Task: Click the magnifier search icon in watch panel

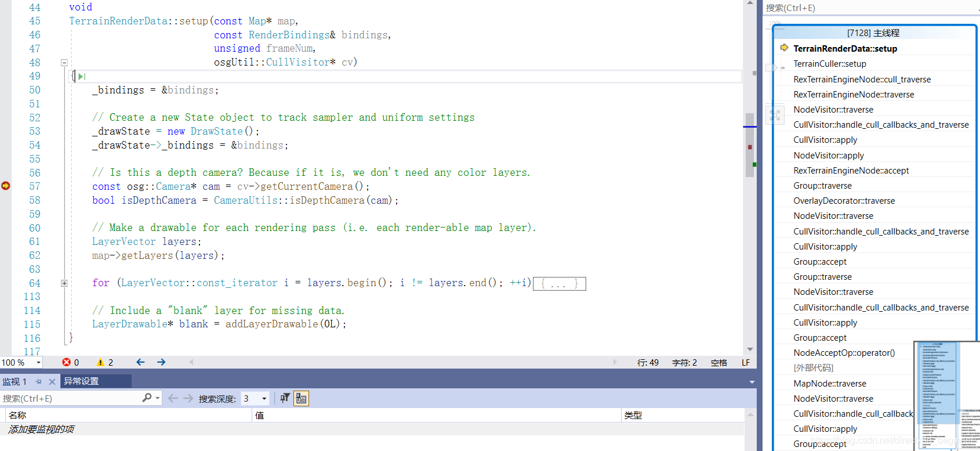Action: [x=147, y=398]
